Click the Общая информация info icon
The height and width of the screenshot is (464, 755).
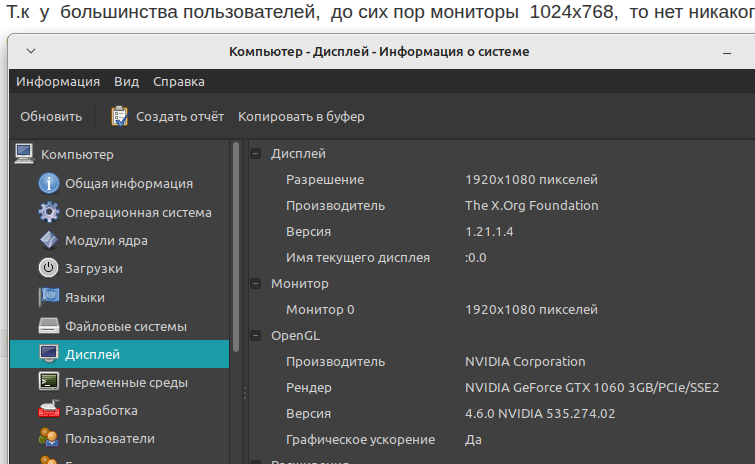tap(49, 183)
